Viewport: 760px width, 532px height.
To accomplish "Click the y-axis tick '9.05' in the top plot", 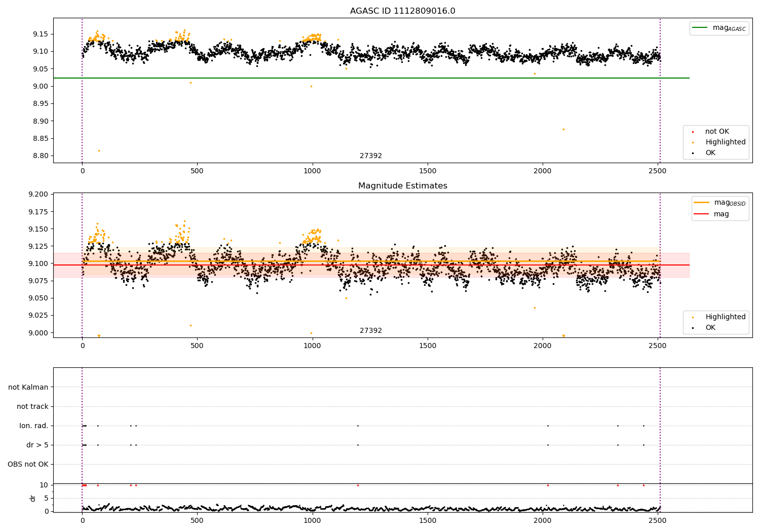I will pos(40,69).
